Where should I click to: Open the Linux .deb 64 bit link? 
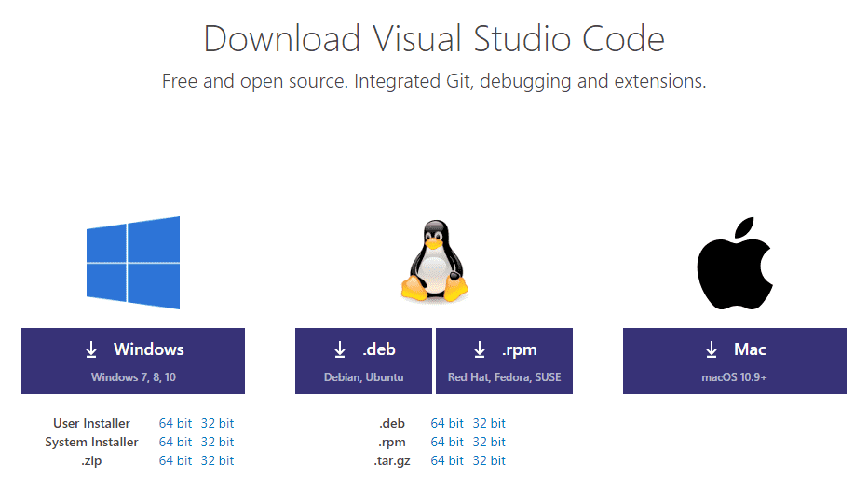(x=447, y=423)
